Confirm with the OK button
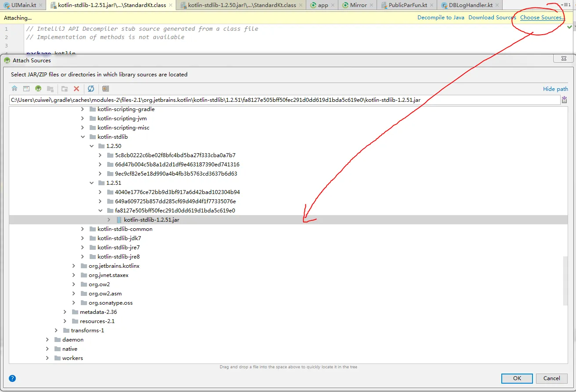Image resolution: width=576 pixels, height=392 pixels. [517, 378]
